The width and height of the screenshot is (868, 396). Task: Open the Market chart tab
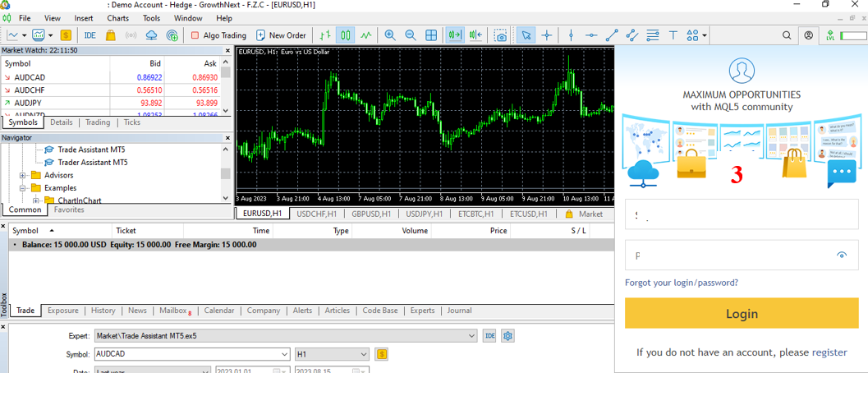[x=584, y=214]
